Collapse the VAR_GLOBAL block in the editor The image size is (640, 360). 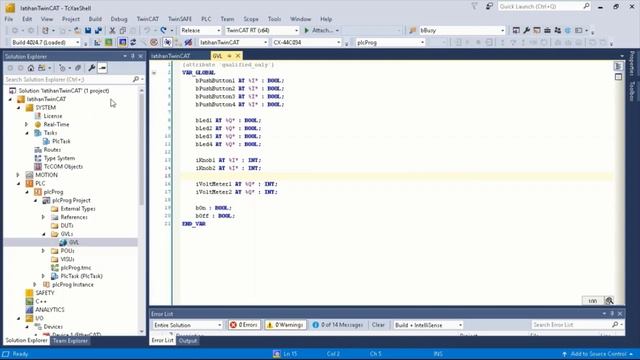154,73
